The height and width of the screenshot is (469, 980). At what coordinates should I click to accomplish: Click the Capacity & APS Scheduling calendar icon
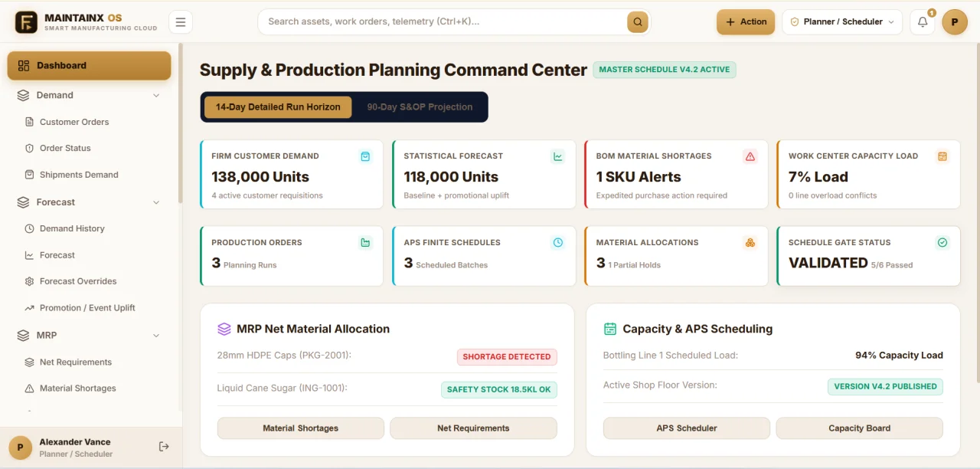pyautogui.click(x=610, y=329)
